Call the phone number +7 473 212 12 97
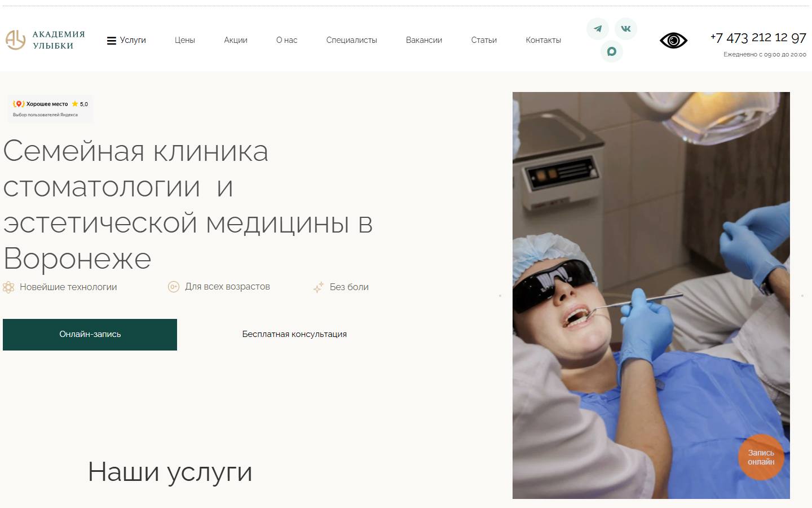This screenshot has width=812, height=508. point(758,38)
